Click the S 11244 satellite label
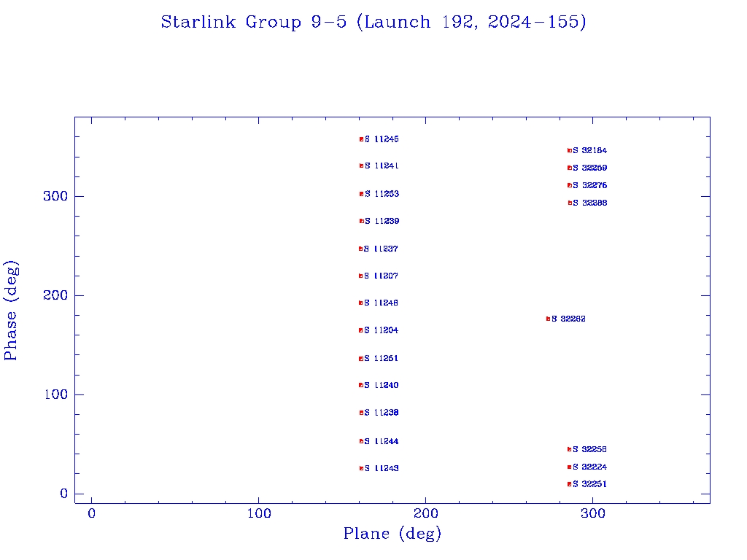The image size is (747, 560). coord(382,441)
